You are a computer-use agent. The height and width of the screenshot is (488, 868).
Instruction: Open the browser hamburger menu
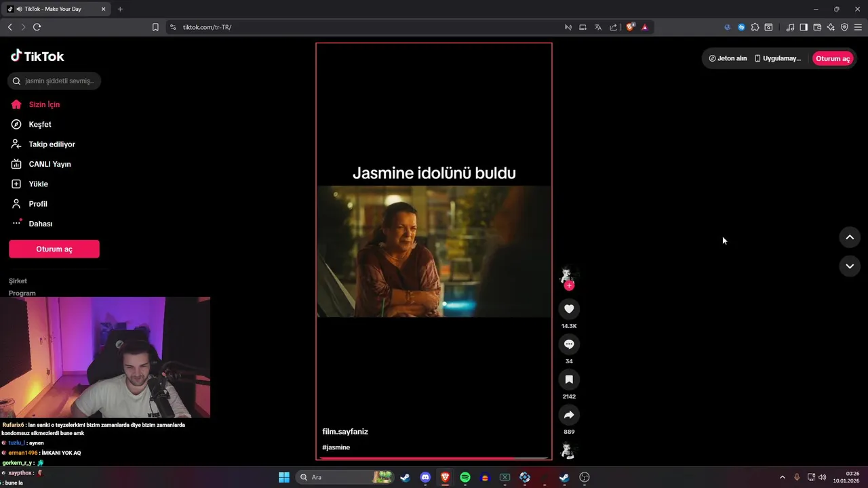coord(858,27)
